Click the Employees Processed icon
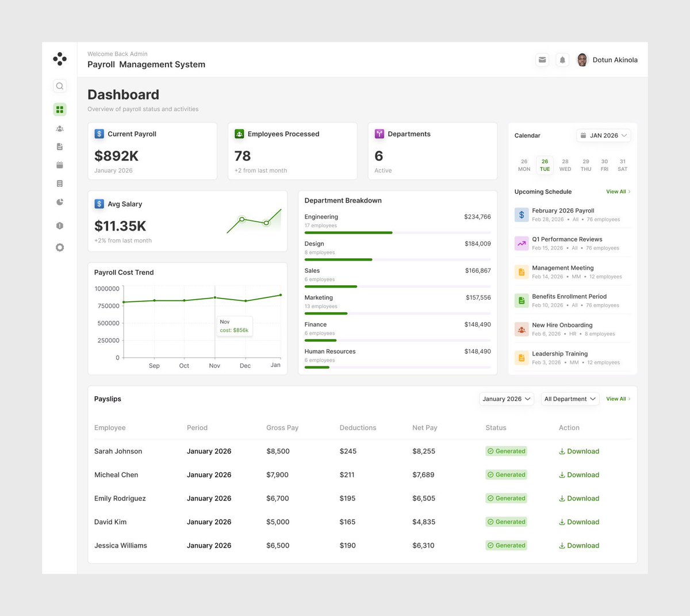This screenshot has width=690, height=616. tap(239, 134)
